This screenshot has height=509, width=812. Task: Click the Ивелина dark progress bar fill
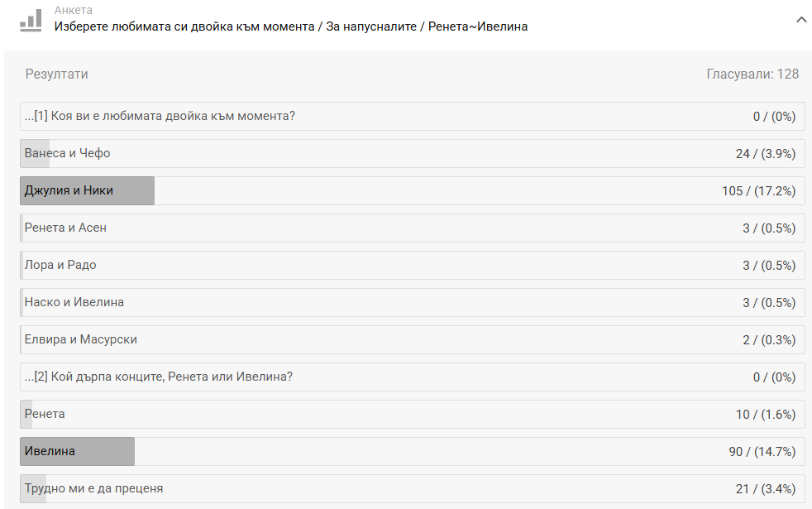[77, 451]
